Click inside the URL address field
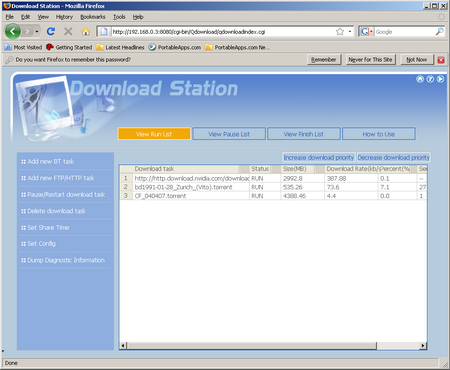This screenshot has width=450, height=370. 222,32
